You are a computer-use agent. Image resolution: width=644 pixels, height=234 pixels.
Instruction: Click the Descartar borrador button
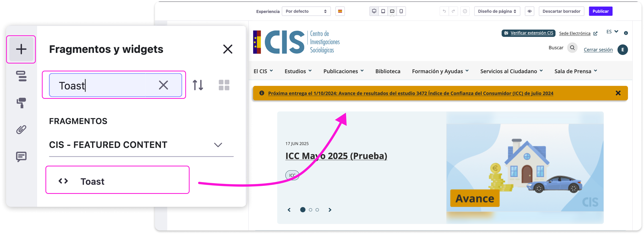point(561,11)
